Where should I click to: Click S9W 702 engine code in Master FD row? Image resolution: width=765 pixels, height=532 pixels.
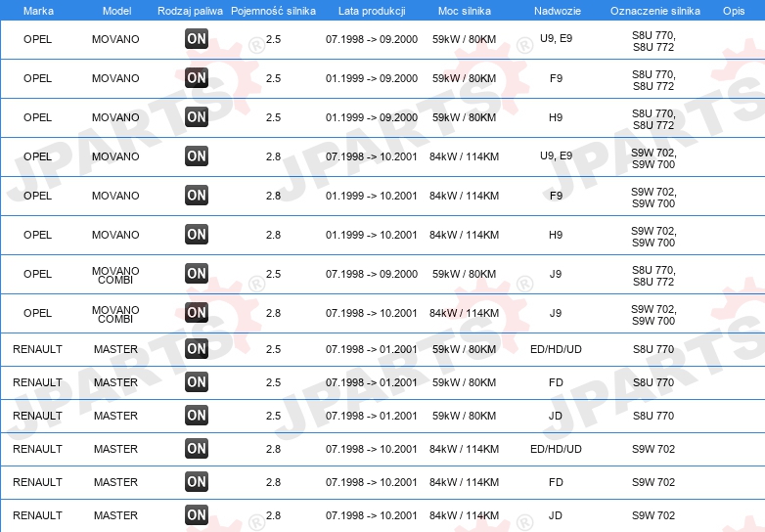click(653, 482)
